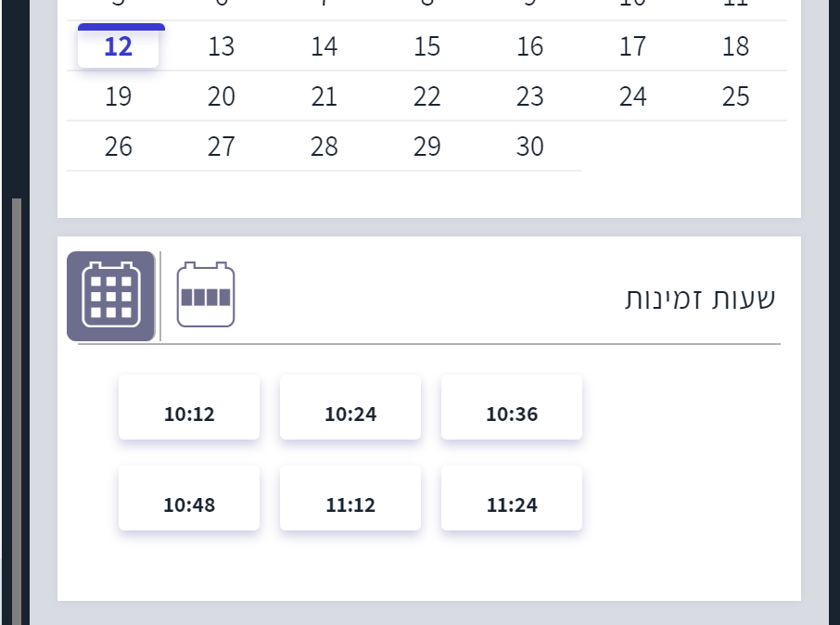Select day 13 on the calendar
The image size is (840, 625).
[222, 46]
